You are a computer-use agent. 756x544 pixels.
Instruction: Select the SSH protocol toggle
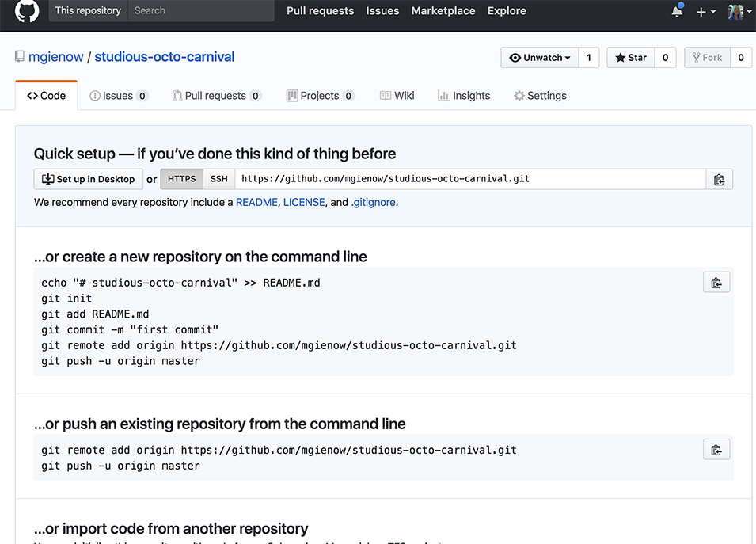pyautogui.click(x=219, y=179)
